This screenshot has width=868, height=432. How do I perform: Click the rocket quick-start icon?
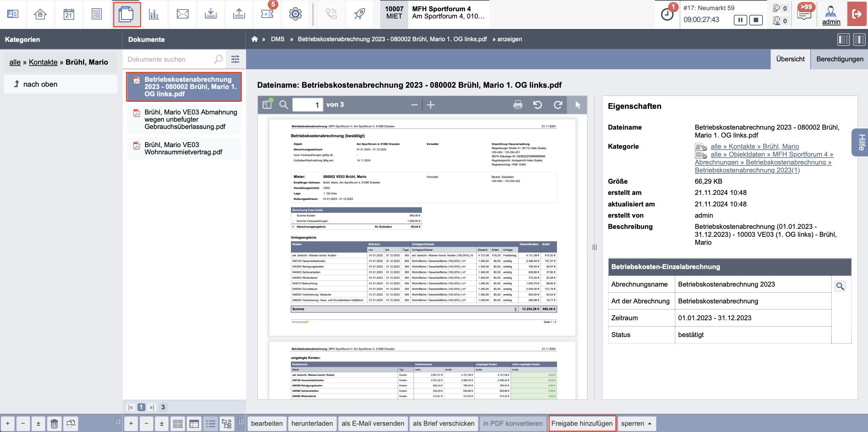pyautogui.click(x=359, y=14)
